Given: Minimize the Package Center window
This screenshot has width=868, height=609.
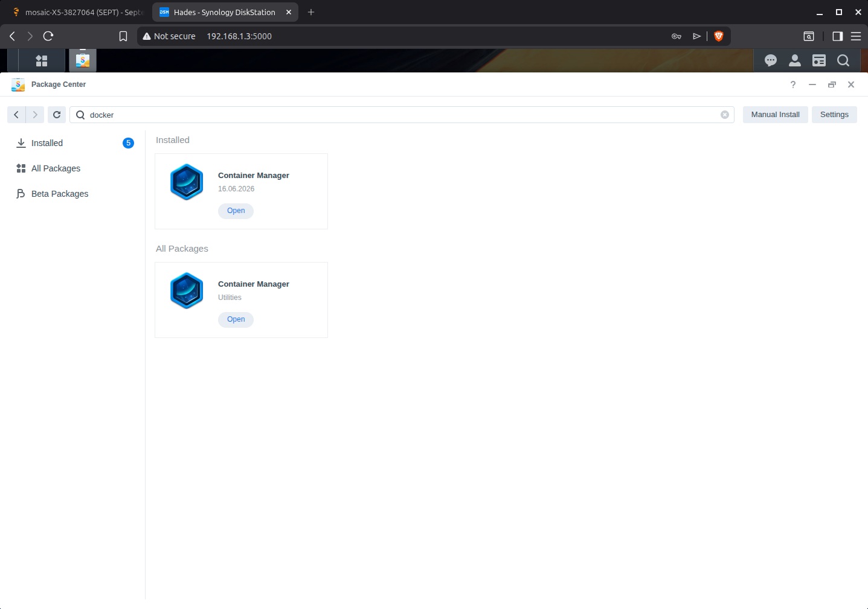Looking at the screenshot, I should (812, 84).
